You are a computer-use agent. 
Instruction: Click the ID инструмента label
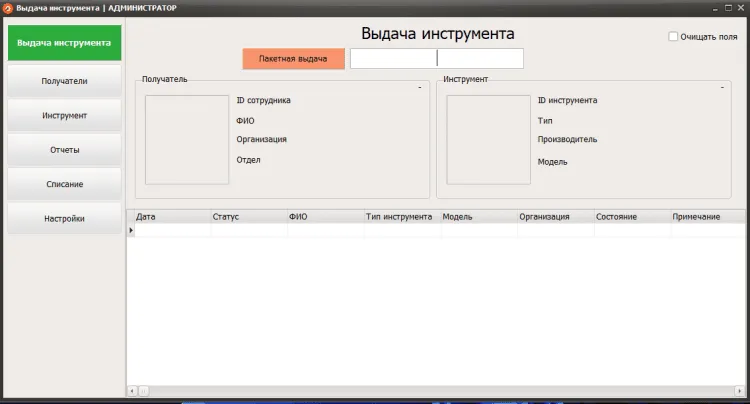pyautogui.click(x=567, y=100)
